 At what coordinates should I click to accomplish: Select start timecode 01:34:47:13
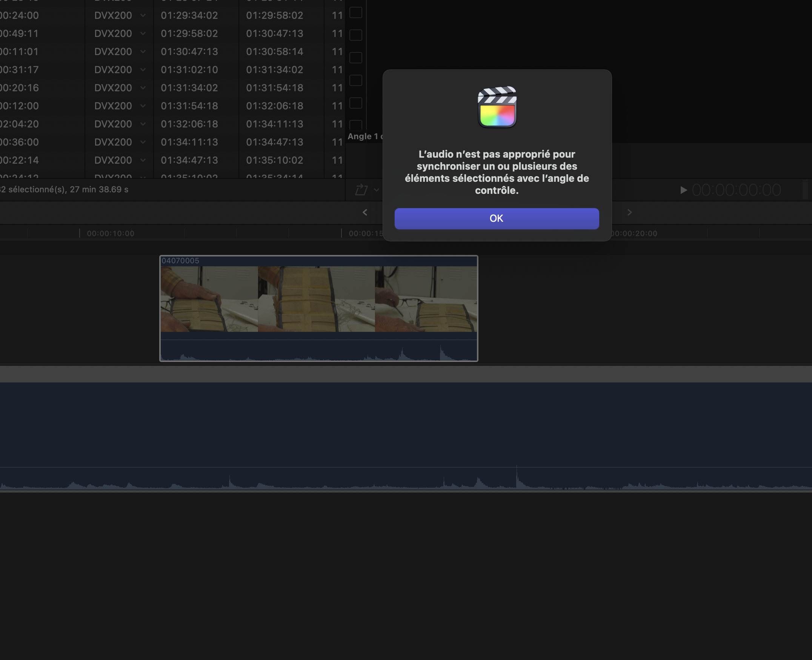(189, 160)
